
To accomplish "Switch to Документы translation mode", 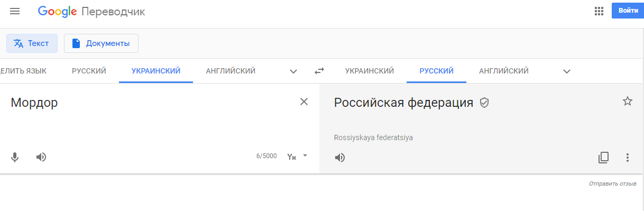I will (101, 43).
